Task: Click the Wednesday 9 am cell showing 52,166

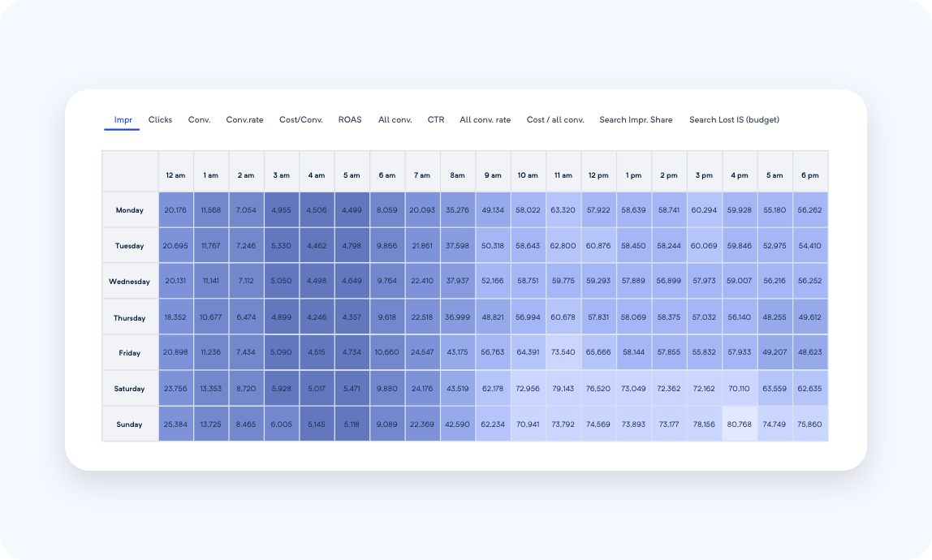Action: click(493, 281)
